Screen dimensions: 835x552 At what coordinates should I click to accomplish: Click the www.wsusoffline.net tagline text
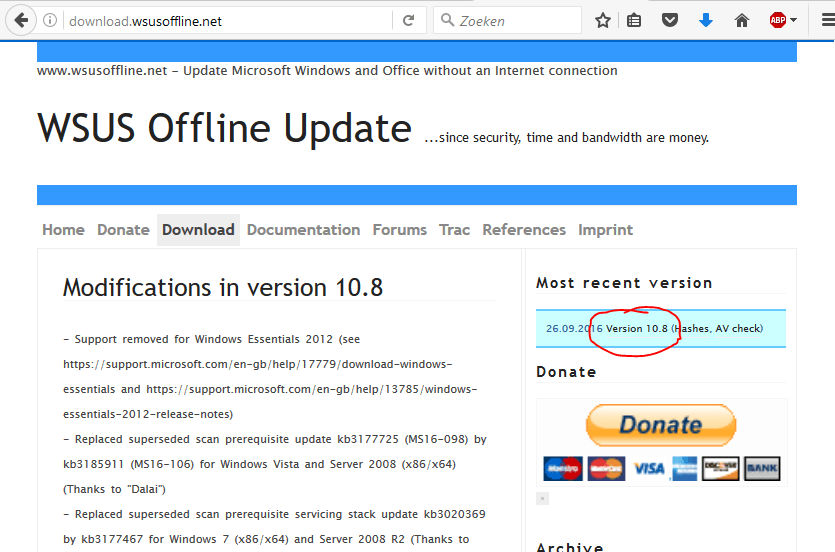327,71
